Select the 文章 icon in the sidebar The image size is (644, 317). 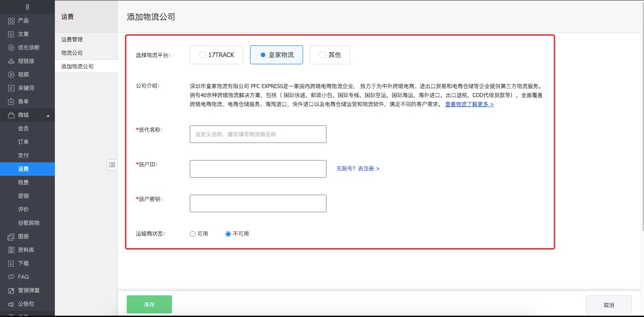click(22, 34)
